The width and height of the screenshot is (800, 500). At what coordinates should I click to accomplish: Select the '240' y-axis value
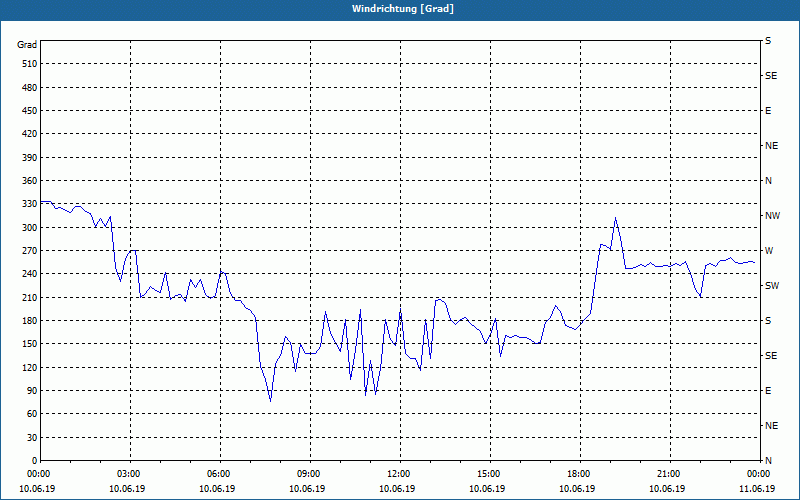[x=30, y=274]
